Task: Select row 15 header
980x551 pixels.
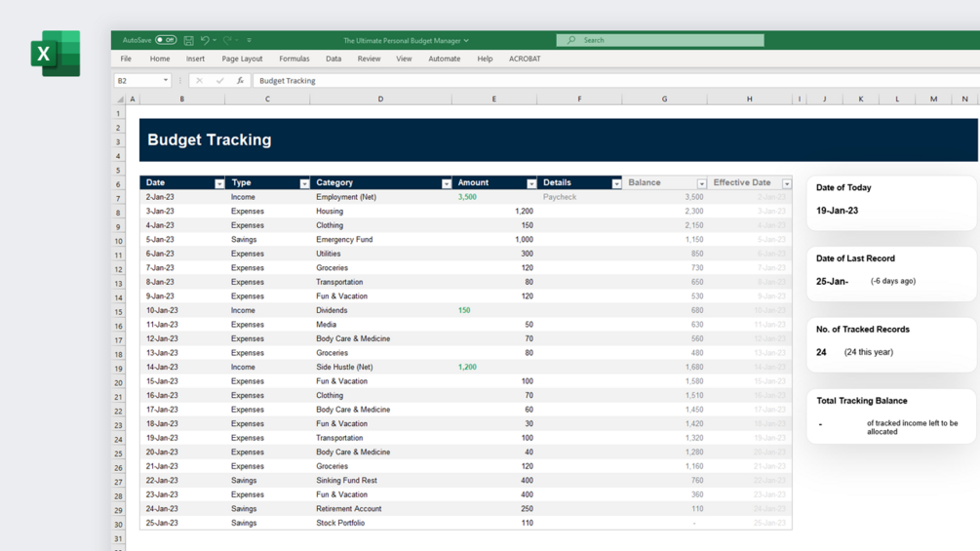Action: pos(118,311)
